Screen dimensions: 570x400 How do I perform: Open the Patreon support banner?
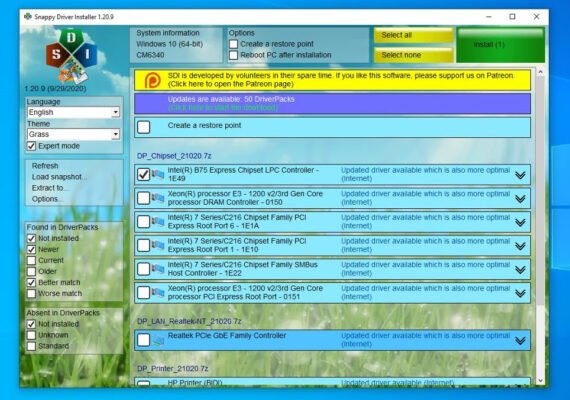click(332, 80)
